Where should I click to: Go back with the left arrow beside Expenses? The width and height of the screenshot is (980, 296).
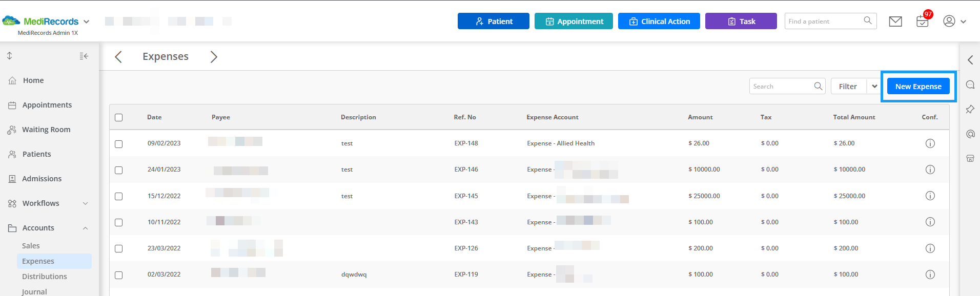click(x=118, y=56)
